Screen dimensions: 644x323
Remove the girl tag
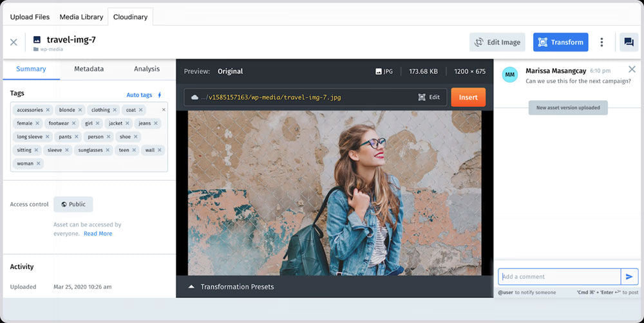[97, 123]
